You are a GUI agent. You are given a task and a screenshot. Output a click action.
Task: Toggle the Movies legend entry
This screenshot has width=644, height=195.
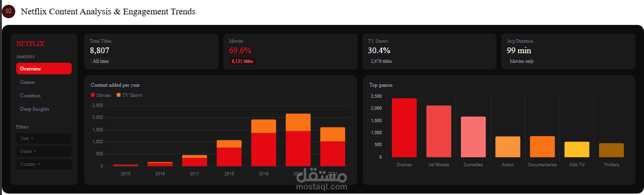click(x=101, y=95)
